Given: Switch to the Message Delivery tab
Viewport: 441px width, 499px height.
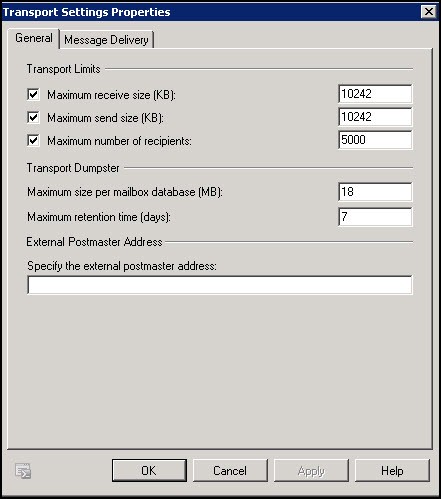Looking at the screenshot, I should tap(106, 40).
